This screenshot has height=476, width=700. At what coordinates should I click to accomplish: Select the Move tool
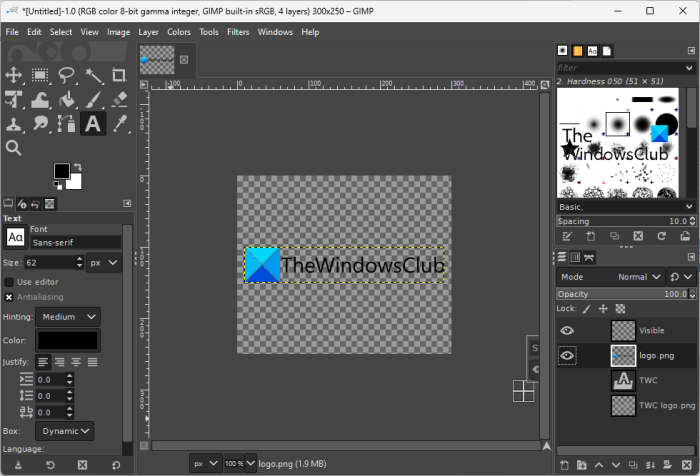click(14, 74)
